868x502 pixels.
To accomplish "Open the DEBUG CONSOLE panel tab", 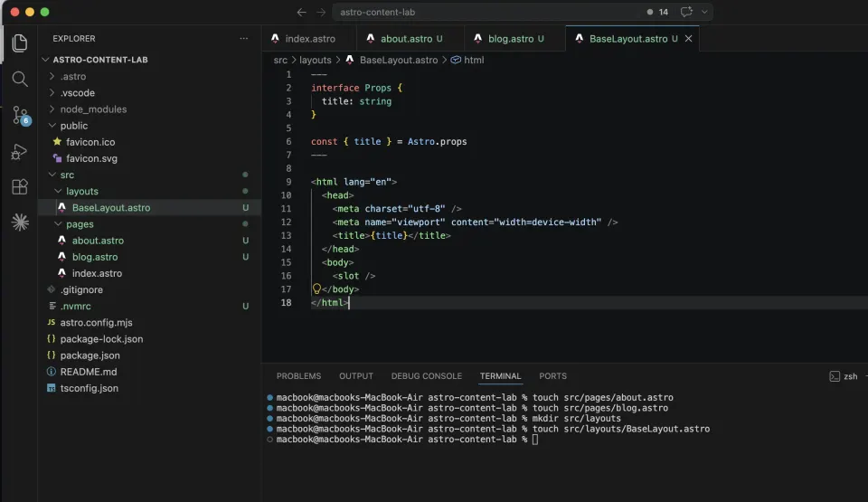I will click(426, 375).
